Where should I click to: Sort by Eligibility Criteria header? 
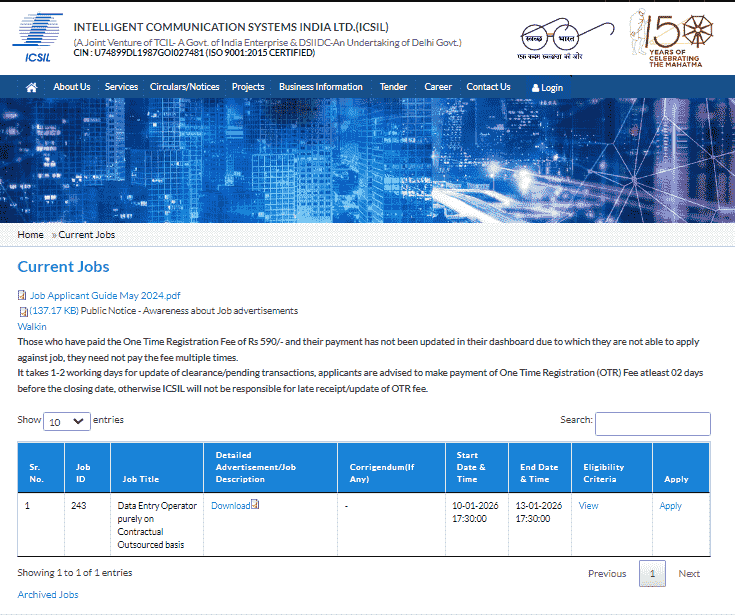point(612,467)
